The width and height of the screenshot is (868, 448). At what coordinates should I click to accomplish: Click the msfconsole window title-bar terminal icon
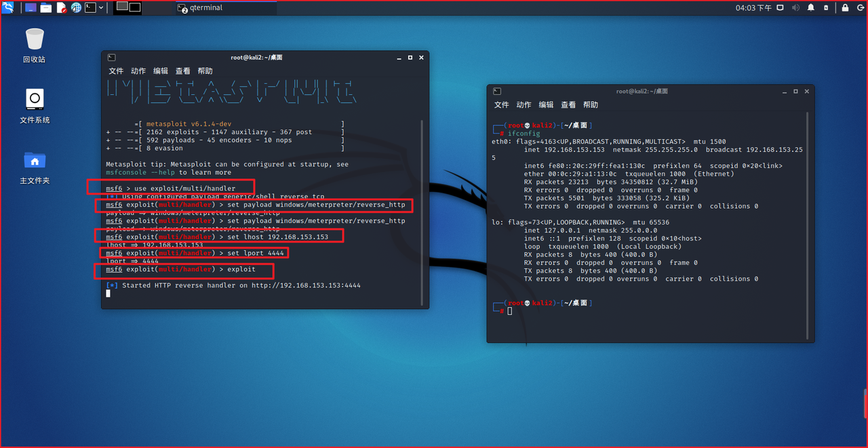click(x=111, y=58)
